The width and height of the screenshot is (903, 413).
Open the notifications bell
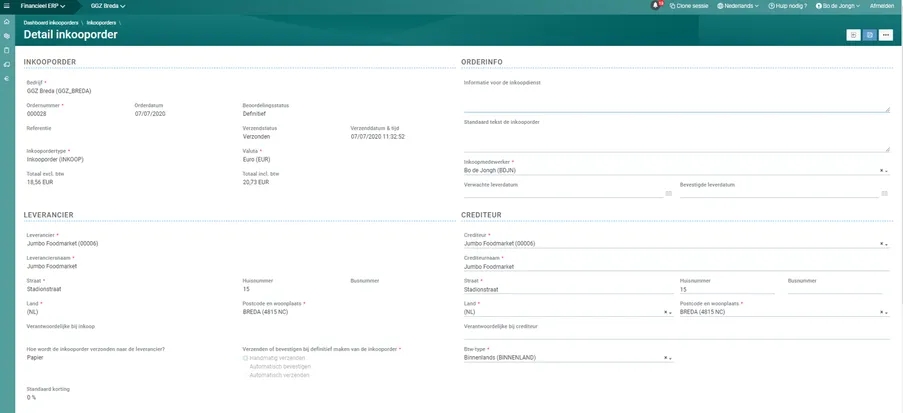pos(656,6)
